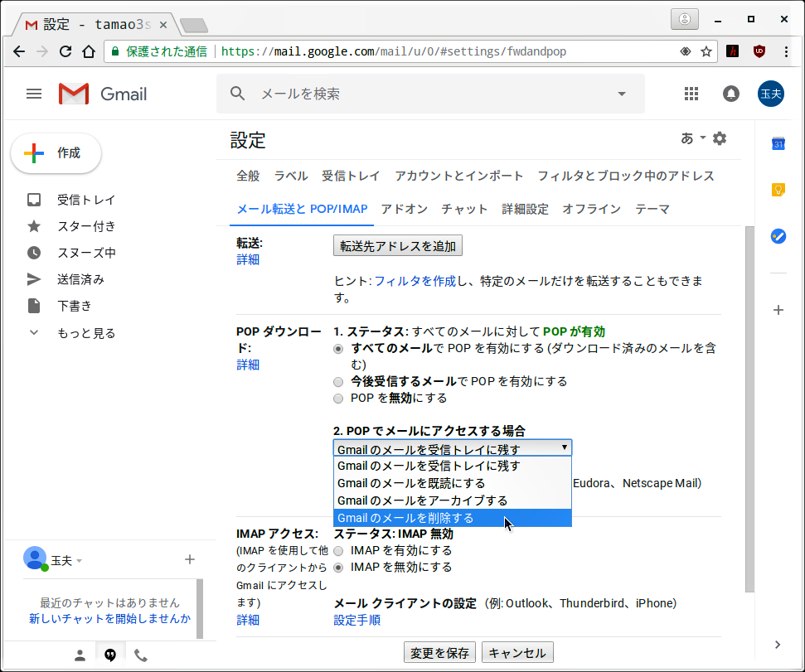Viewport: 805px width, 672px height.
Task: Open the Google Keep side panel icon
Action: pos(778,190)
